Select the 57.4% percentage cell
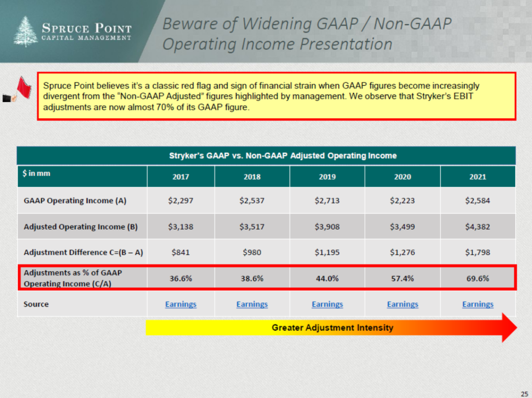 pos(403,278)
